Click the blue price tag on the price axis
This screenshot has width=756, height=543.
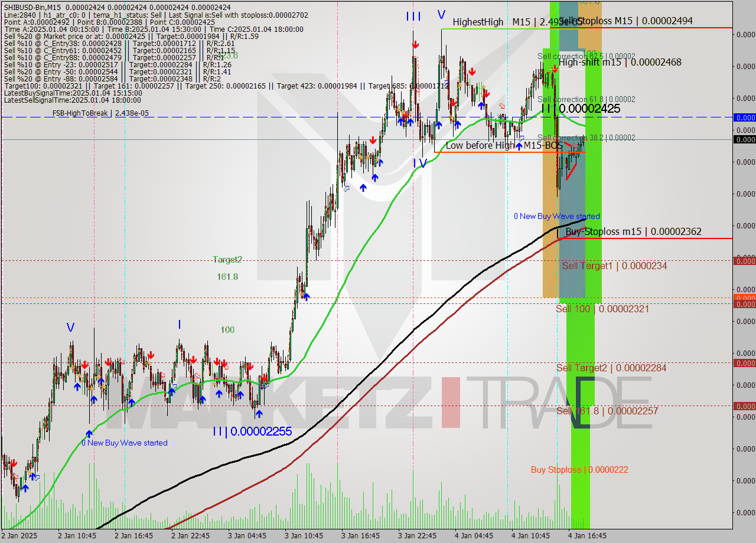[x=744, y=117]
